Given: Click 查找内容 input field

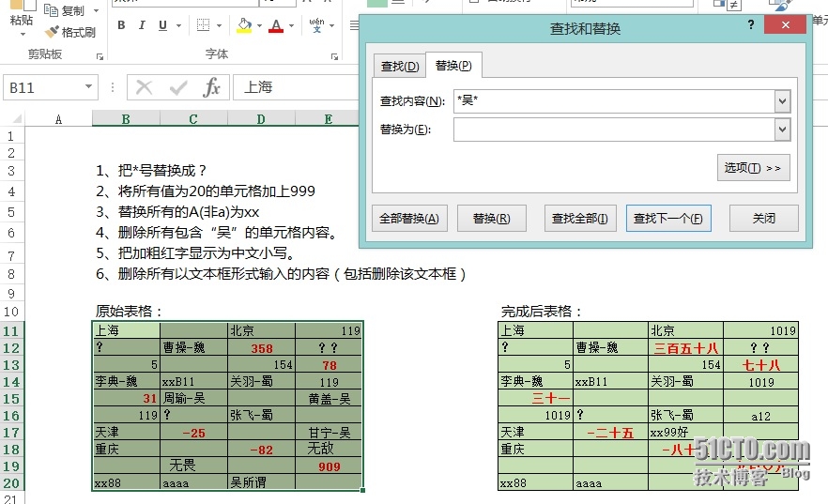Looking at the screenshot, I should [x=614, y=100].
